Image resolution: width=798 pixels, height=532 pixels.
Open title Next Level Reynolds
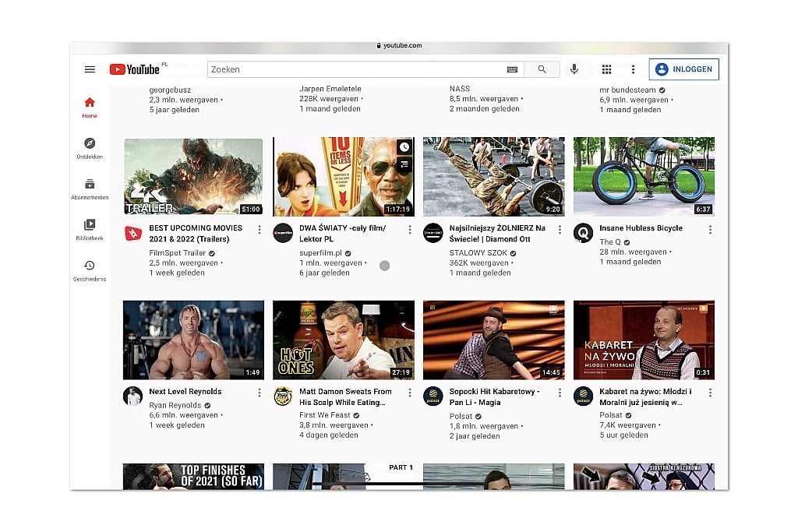[185, 391]
